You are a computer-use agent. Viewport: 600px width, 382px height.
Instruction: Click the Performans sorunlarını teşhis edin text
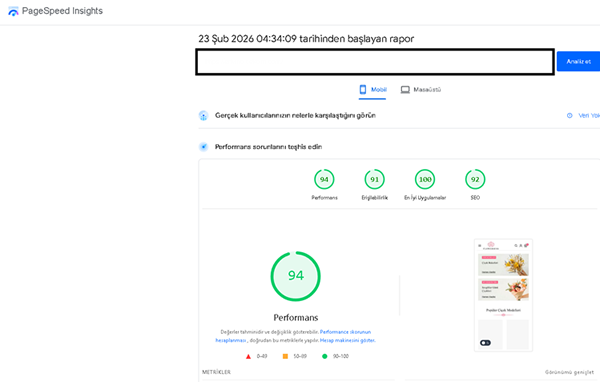tap(268, 147)
